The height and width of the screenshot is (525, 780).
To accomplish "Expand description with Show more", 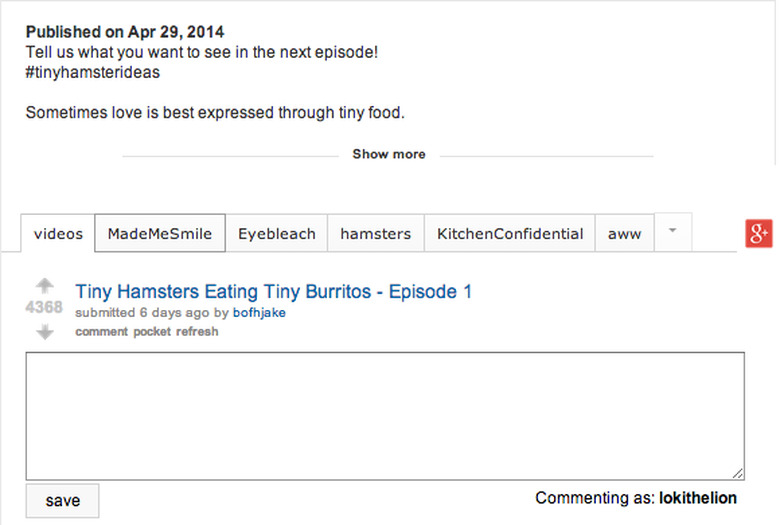I will click(x=388, y=154).
